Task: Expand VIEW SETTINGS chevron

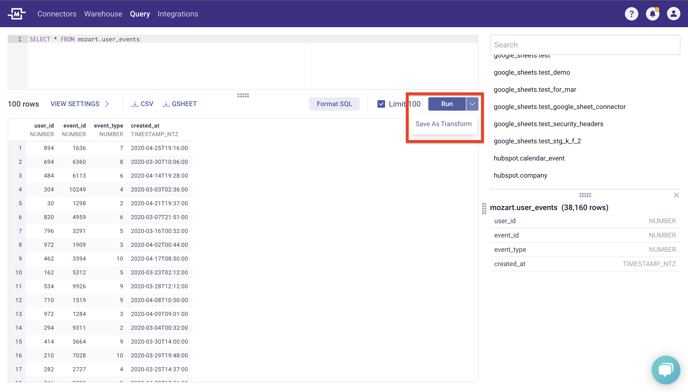Action: (x=107, y=104)
